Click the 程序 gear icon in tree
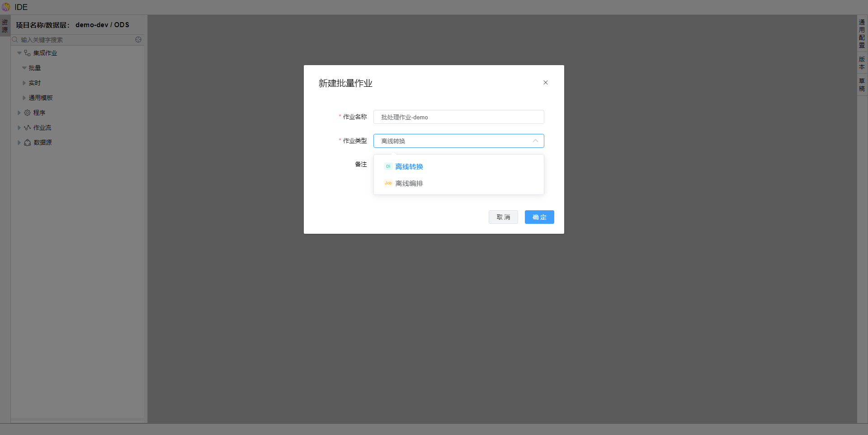 (x=27, y=113)
